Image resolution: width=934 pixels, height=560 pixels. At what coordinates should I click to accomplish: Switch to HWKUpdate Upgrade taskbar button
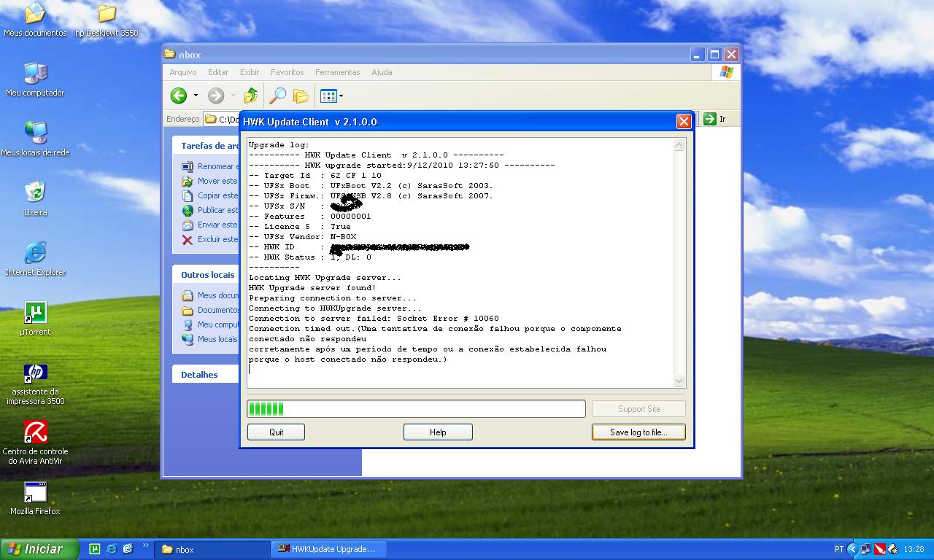pyautogui.click(x=328, y=549)
